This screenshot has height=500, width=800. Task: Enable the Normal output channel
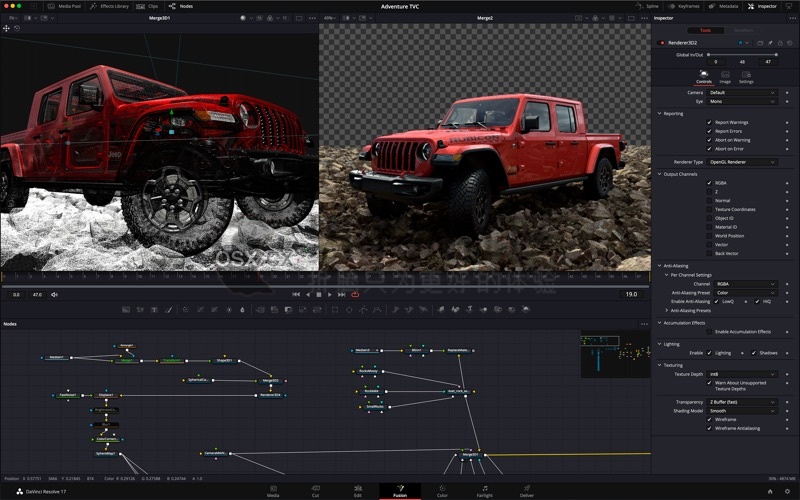point(709,201)
